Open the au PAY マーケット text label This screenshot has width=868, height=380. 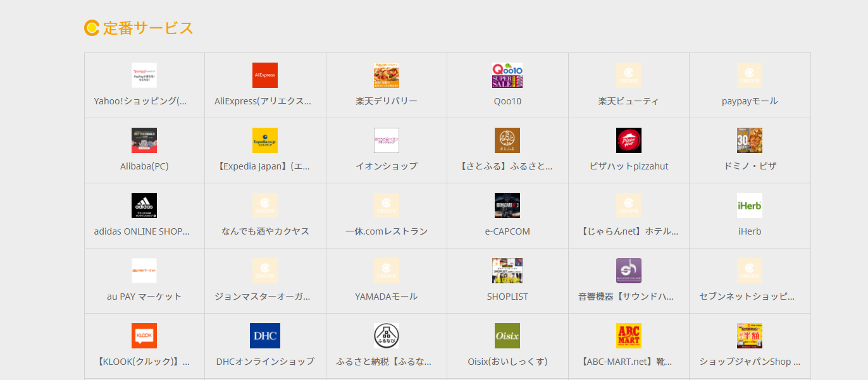click(144, 297)
